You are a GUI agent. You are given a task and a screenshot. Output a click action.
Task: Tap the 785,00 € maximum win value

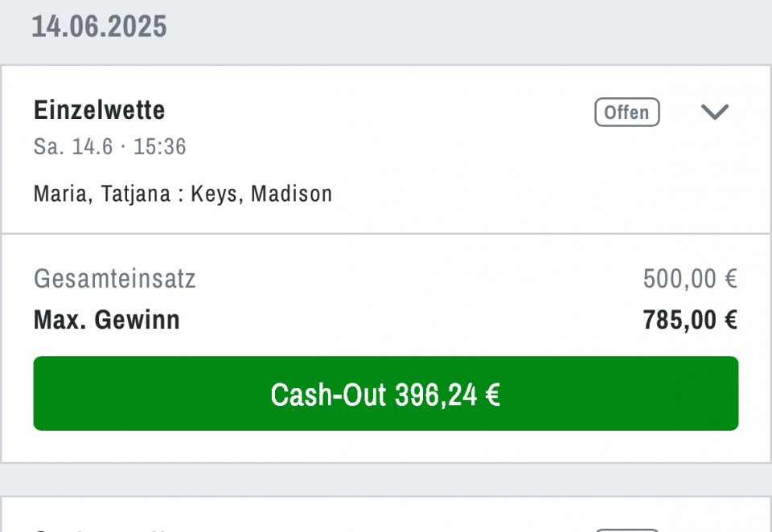690,320
